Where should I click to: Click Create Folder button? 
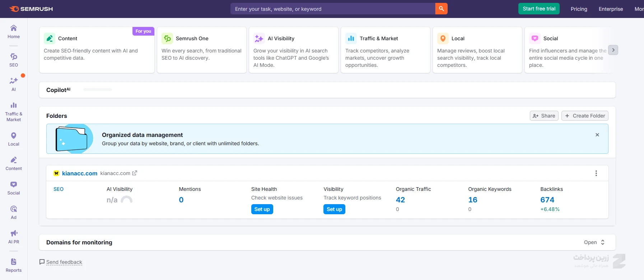coord(585,116)
